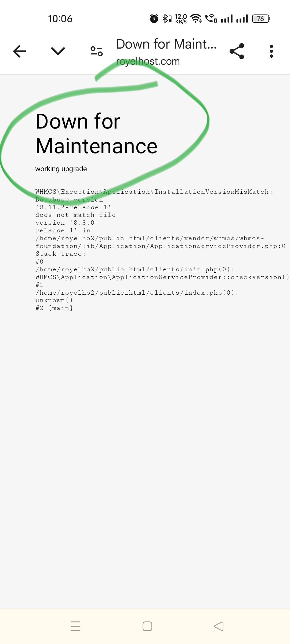Tap the Bluetooth status icon
The image size is (290, 644).
coord(167,19)
